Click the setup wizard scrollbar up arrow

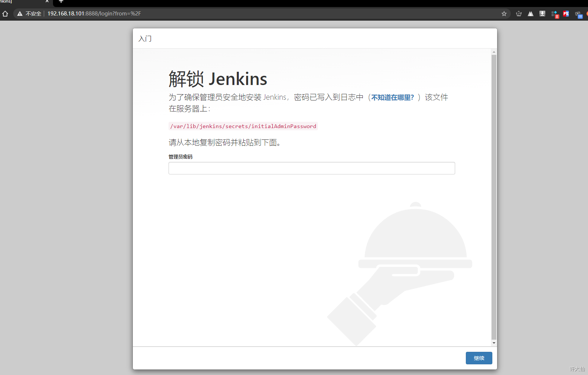click(x=494, y=52)
